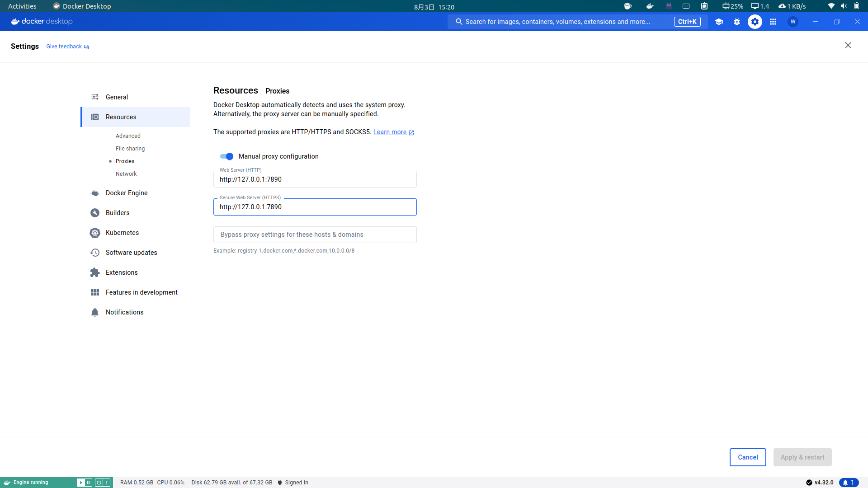Image resolution: width=868 pixels, height=488 pixels.
Task: Click the cat tray icon
Action: (x=669, y=6)
